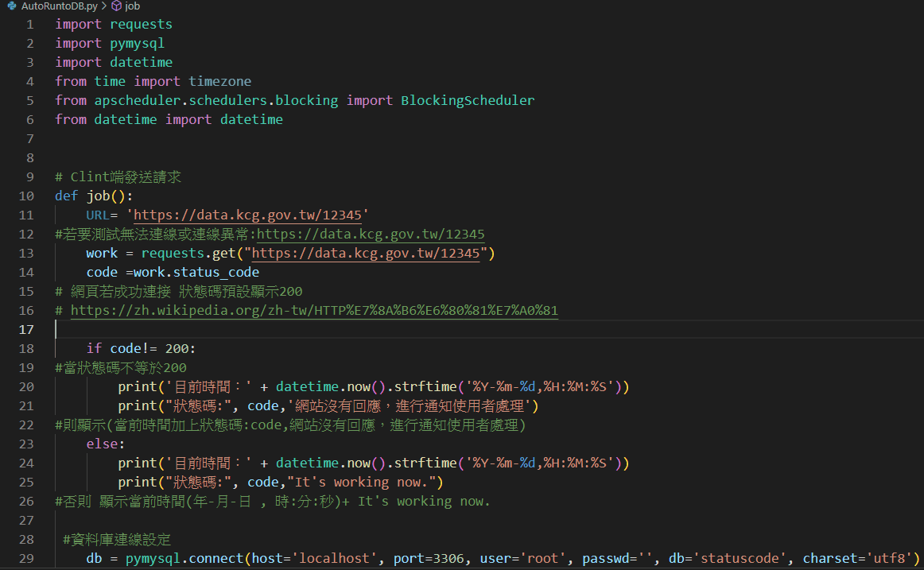
Task: Follow the kcg.gov.tw link in line 12 comment
Action: pyautogui.click(x=371, y=234)
